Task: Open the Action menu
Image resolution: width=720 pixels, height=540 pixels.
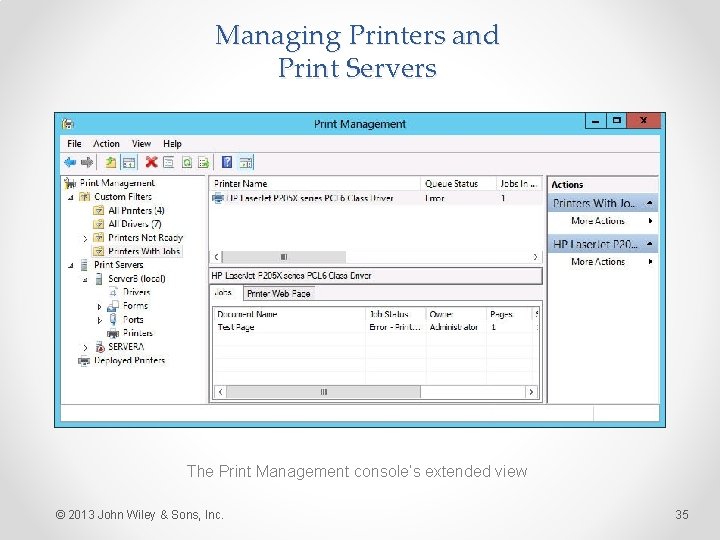Action: click(x=106, y=144)
